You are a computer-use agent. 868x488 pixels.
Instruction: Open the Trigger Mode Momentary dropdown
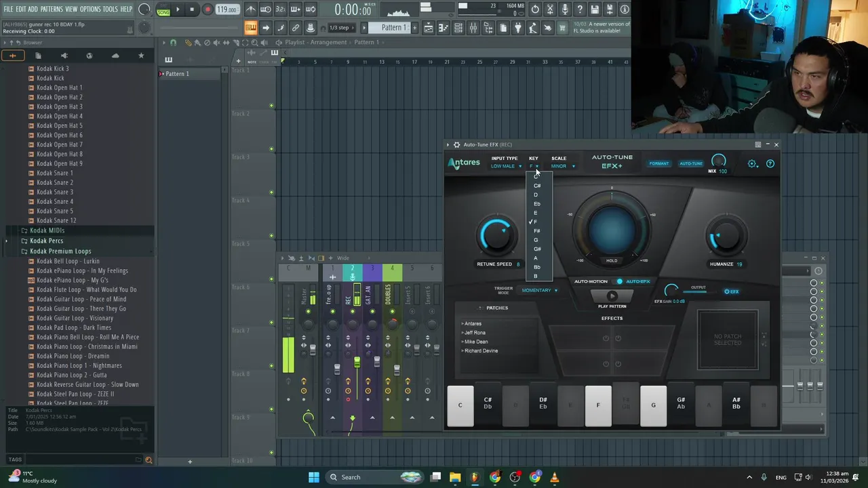[540, 290]
